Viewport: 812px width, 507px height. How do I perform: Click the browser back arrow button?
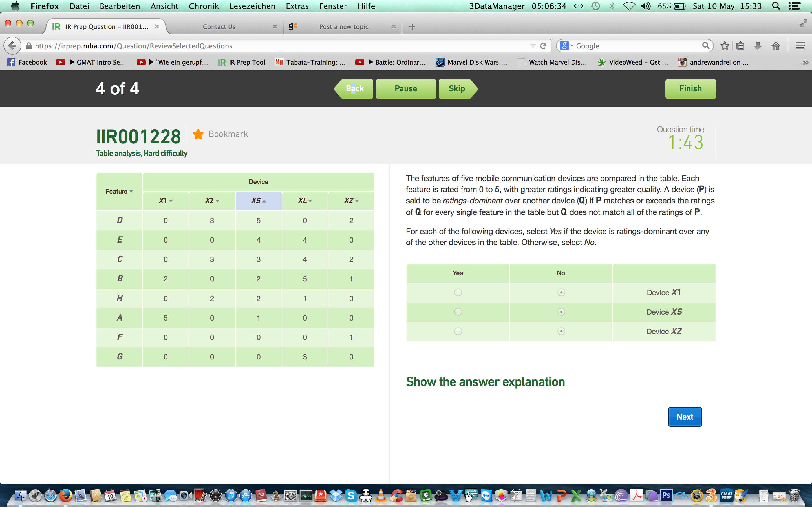(x=12, y=46)
